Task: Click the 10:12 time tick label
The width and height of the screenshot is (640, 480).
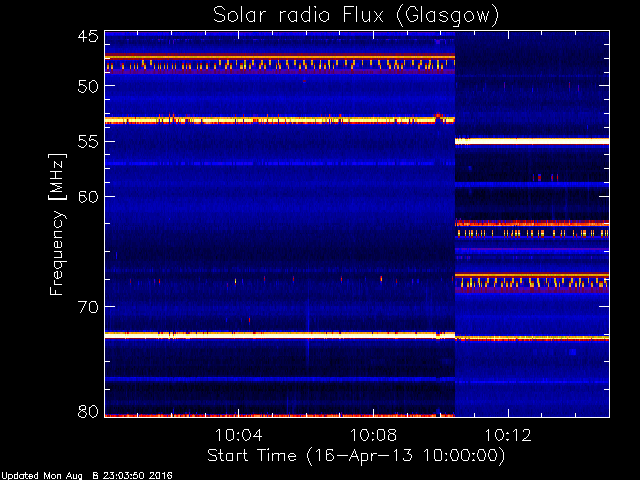Action: coord(508,435)
